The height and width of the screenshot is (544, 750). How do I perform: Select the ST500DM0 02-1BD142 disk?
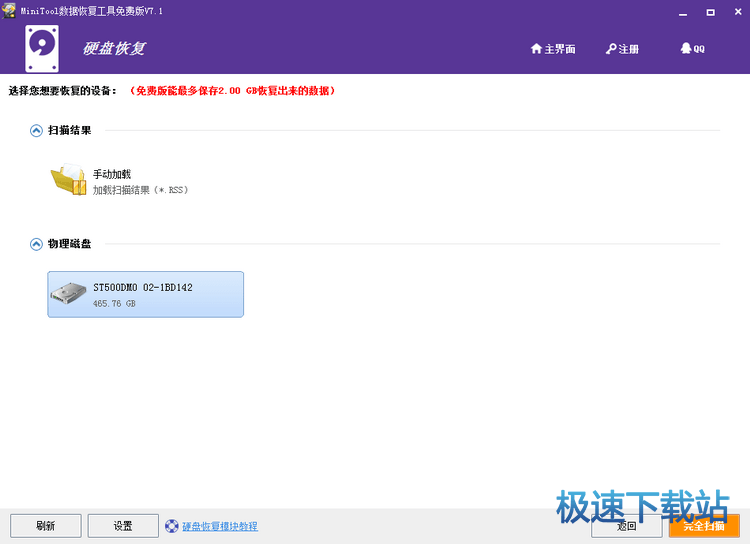point(145,294)
